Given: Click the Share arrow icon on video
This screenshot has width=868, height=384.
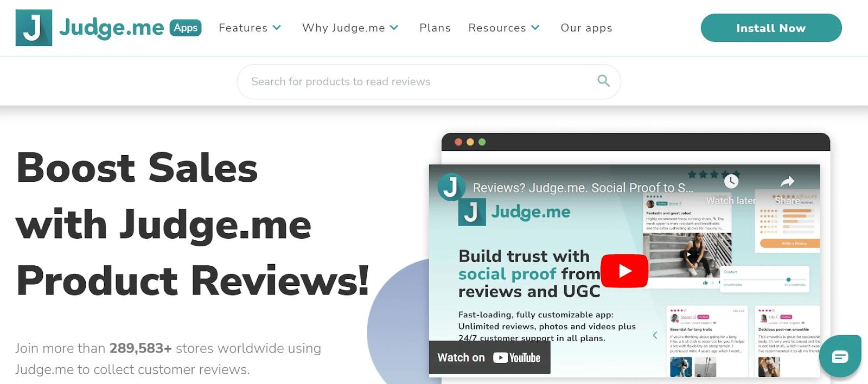Looking at the screenshot, I should click(787, 182).
